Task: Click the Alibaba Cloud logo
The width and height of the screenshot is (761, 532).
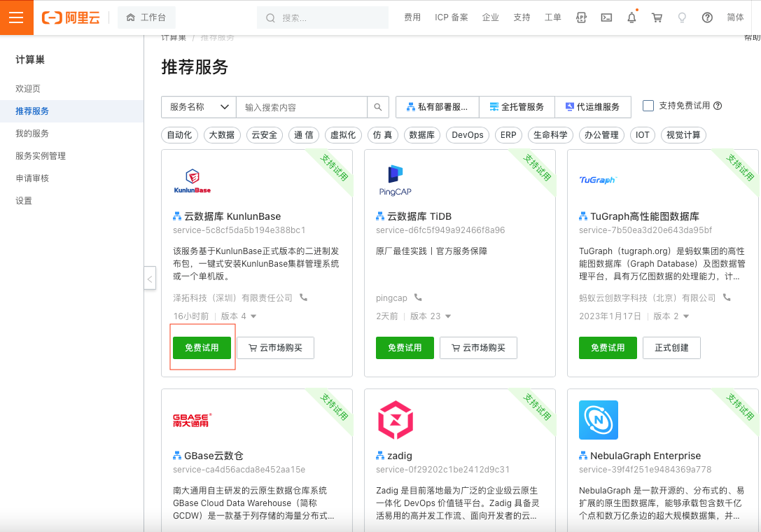Action: coord(71,18)
